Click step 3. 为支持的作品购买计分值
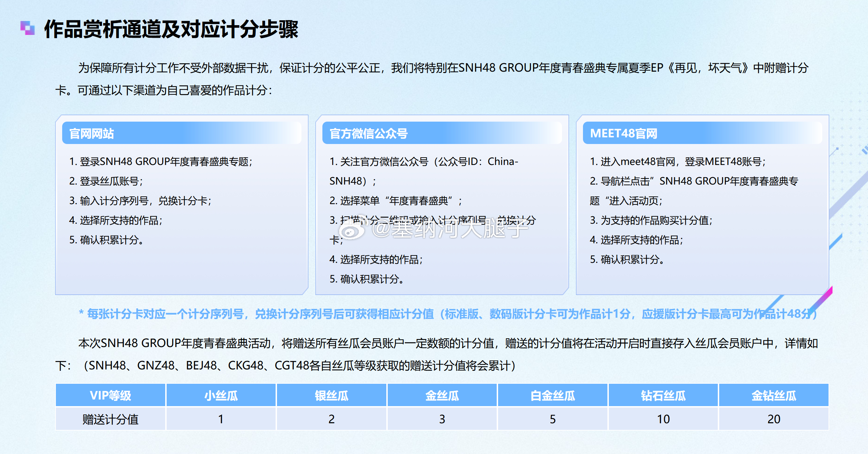Image resolution: width=868 pixels, height=454 pixels. (651, 220)
